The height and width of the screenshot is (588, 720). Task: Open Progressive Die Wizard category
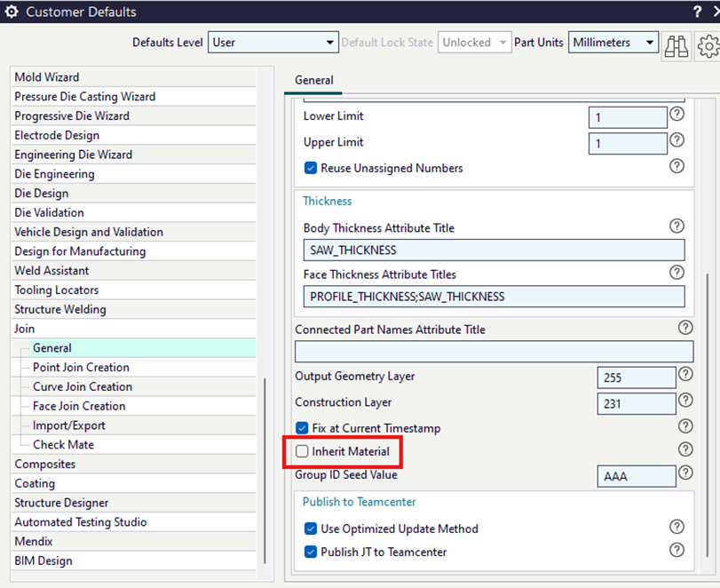pos(134,115)
